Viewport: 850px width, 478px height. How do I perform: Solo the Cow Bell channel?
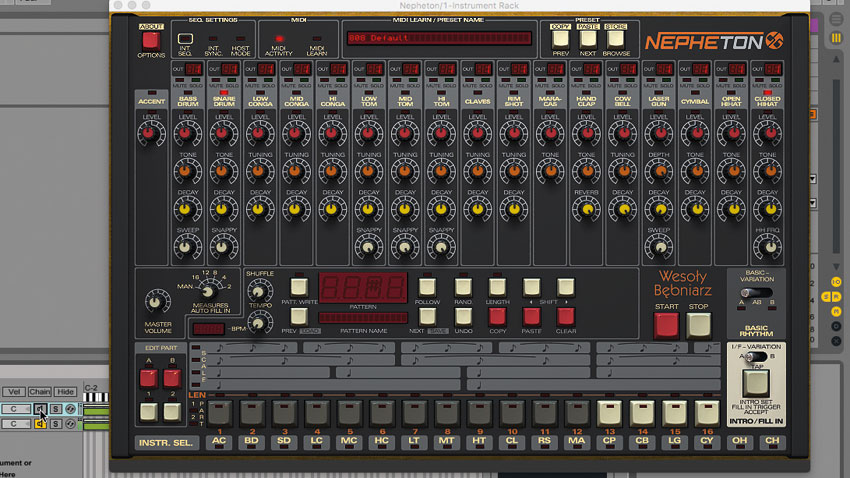[630, 81]
